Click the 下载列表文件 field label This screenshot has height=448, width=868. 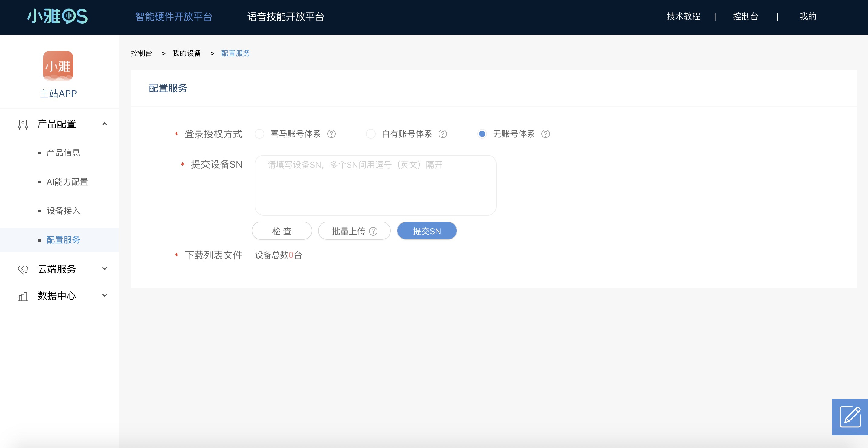click(x=213, y=255)
